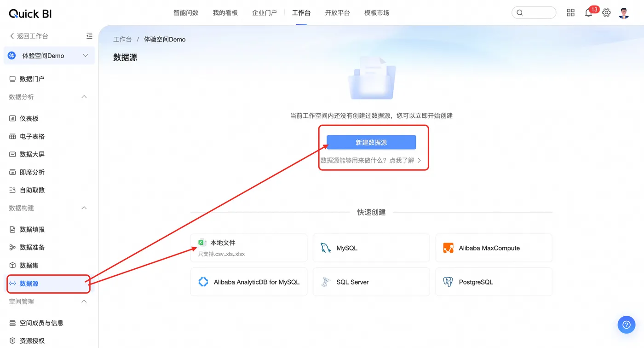Click the 资源授权 shield icon

tap(12, 341)
